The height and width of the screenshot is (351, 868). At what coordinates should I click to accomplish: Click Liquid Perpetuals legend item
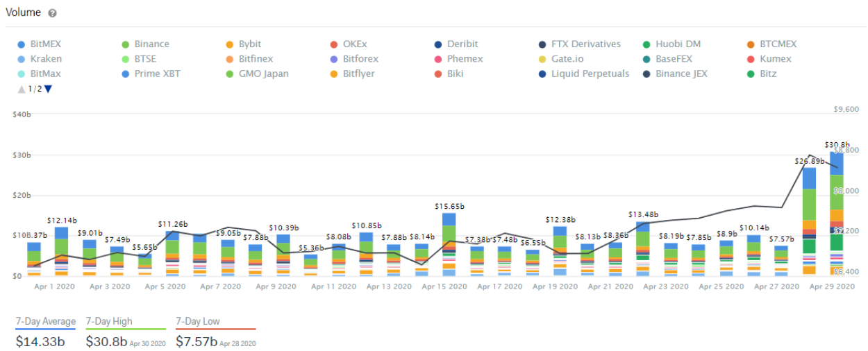[x=584, y=74]
